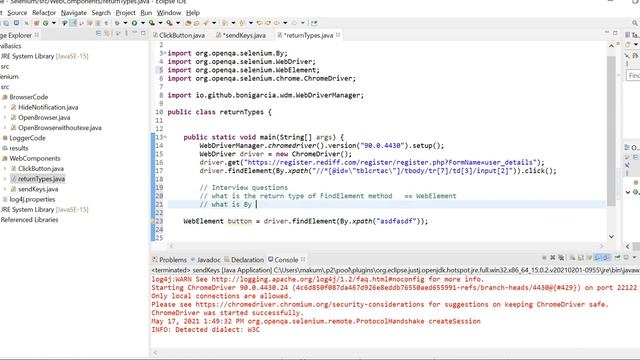The height and width of the screenshot is (360, 640).
Task: Open the External Tools dropdown arrow
Action: click(x=178, y=23)
